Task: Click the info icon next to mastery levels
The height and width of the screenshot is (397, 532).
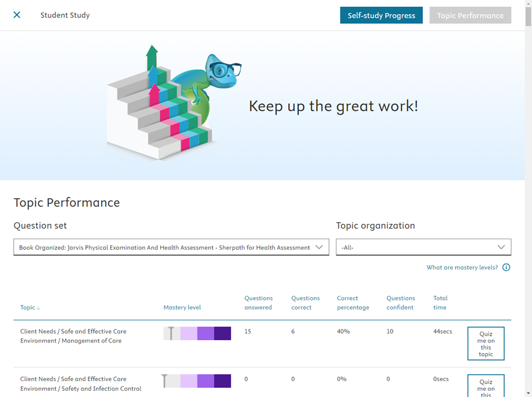Action: point(506,267)
